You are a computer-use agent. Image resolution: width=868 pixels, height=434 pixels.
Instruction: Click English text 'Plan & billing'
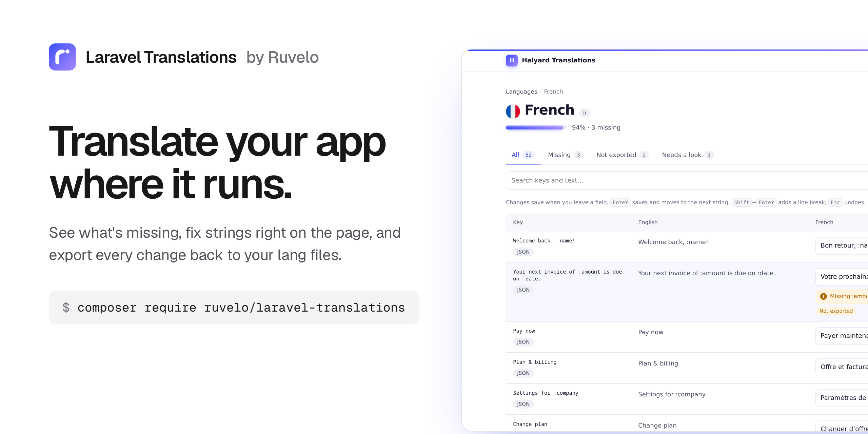[658, 363]
